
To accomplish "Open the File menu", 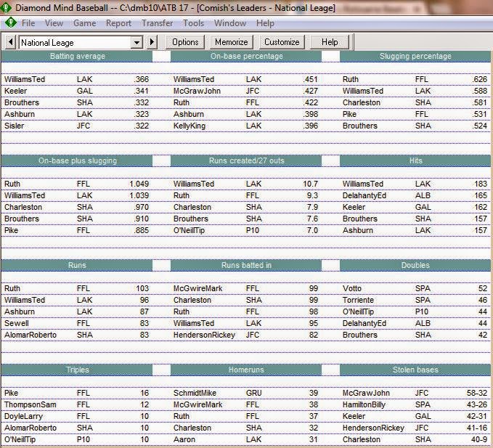I will pos(28,23).
